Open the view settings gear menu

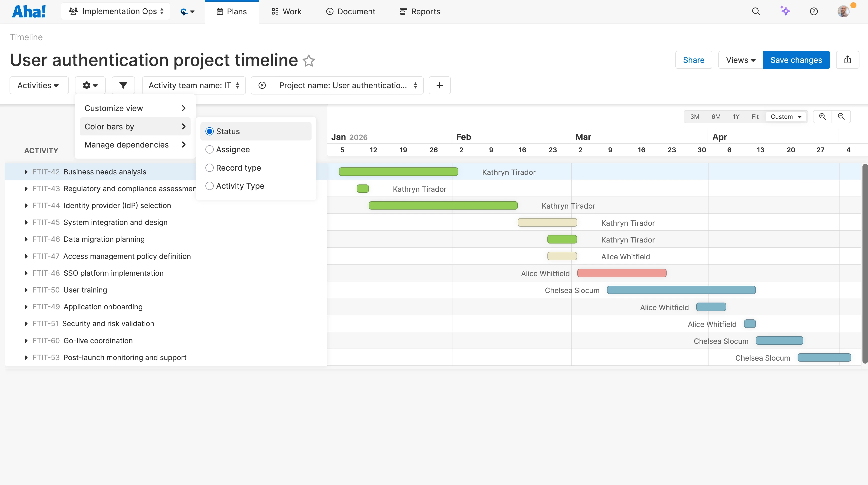pyautogui.click(x=90, y=85)
